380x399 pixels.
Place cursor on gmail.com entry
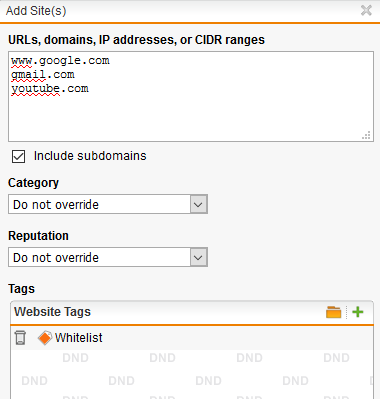(43, 75)
